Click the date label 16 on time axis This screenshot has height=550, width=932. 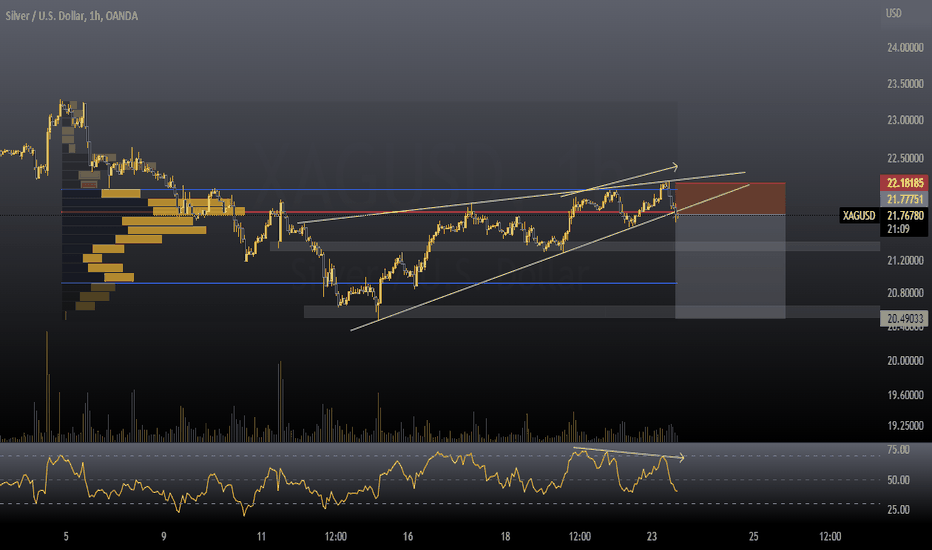(408, 536)
